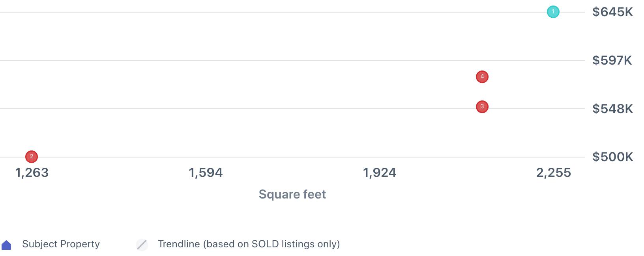The image size is (644, 256).
Task: Click the Square feet axis title
Action: (x=292, y=194)
